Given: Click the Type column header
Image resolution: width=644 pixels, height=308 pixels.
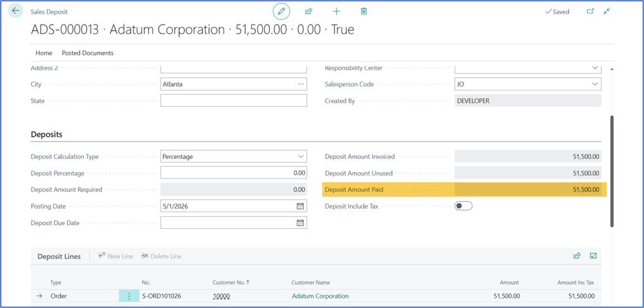Looking at the screenshot, I should (56, 283).
